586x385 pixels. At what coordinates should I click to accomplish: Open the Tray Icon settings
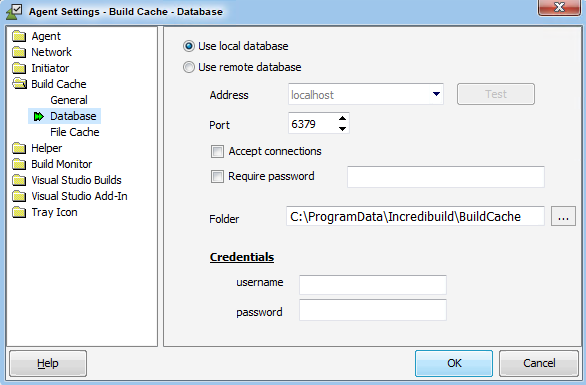(54, 213)
